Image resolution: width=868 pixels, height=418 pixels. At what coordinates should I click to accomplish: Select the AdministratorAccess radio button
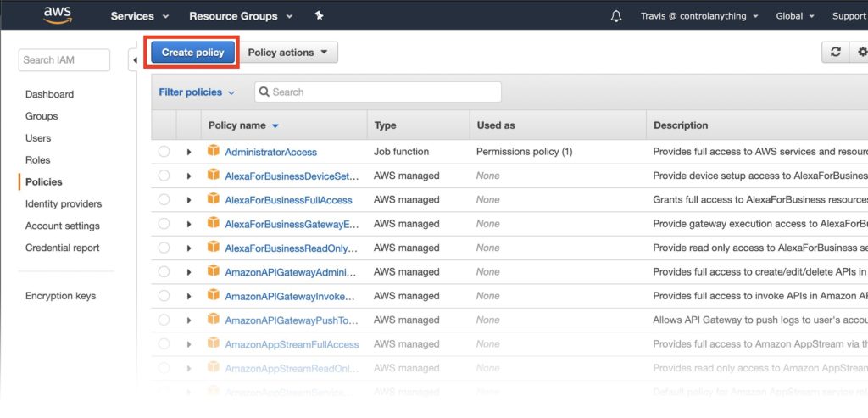pos(164,152)
